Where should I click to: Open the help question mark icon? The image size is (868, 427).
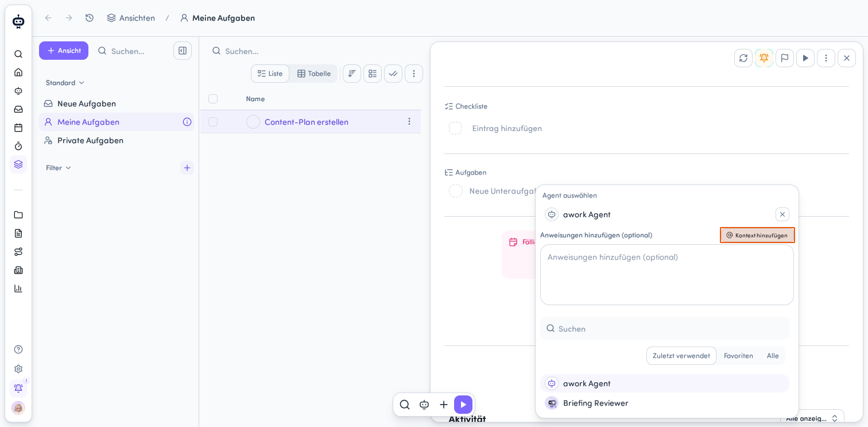coord(18,349)
